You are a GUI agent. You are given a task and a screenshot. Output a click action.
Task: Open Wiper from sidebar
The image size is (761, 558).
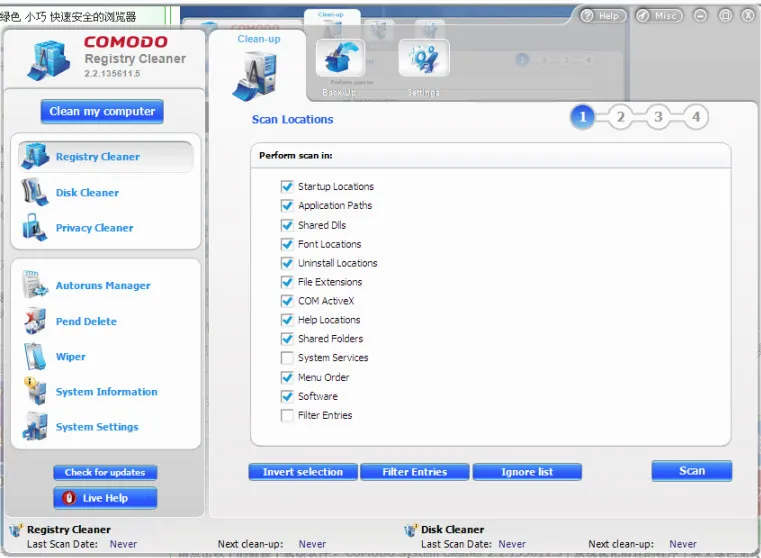click(70, 357)
